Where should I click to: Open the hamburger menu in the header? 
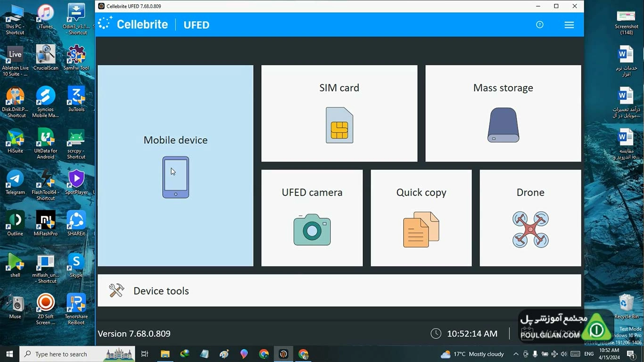(x=569, y=25)
